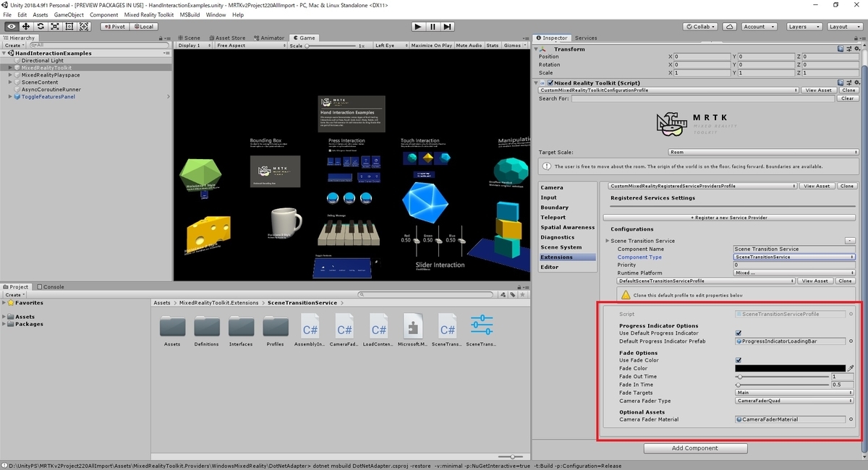Click the Step frame button
The height and width of the screenshot is (470, 868).
(448, 26)
